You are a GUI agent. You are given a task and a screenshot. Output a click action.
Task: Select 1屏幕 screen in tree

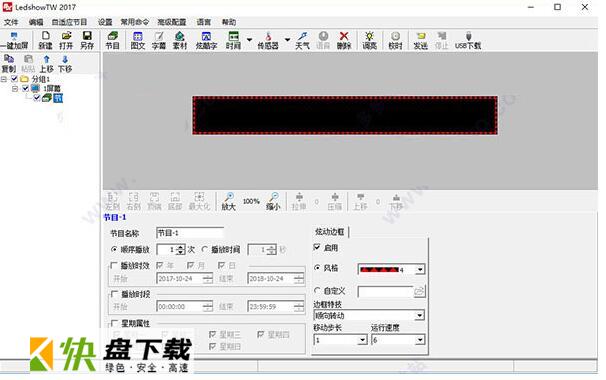click(x=51, y=89)
